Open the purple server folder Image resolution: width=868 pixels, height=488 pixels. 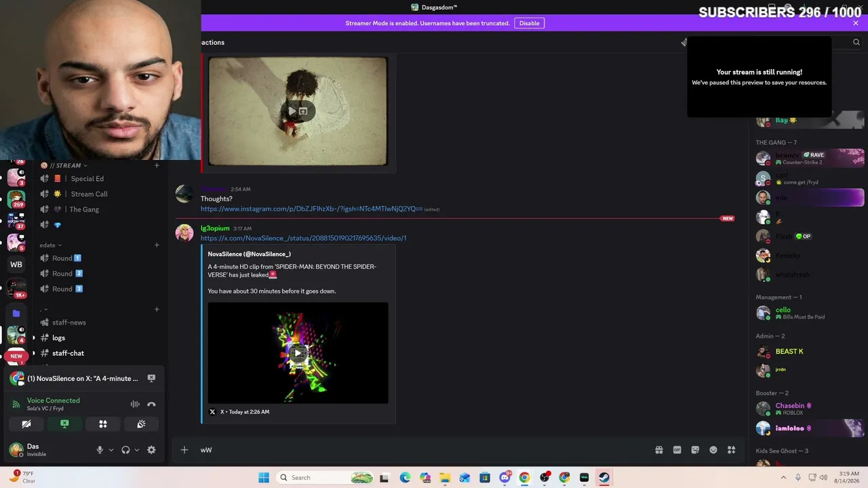coord(16,314)
